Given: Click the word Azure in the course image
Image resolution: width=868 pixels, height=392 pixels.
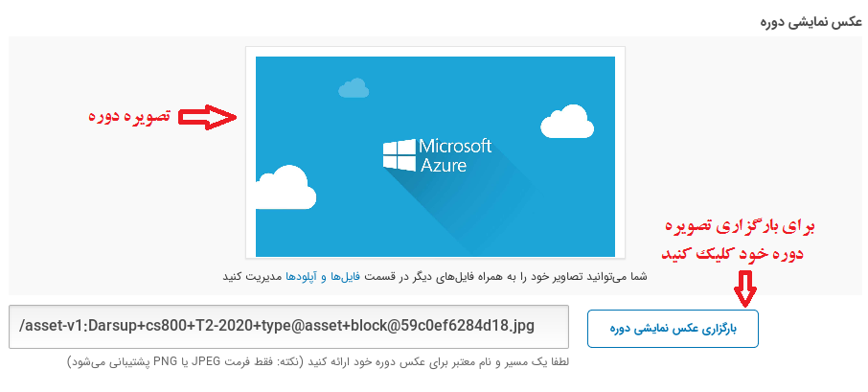Looking at the screenshot, I should click(x=444, y=165).
